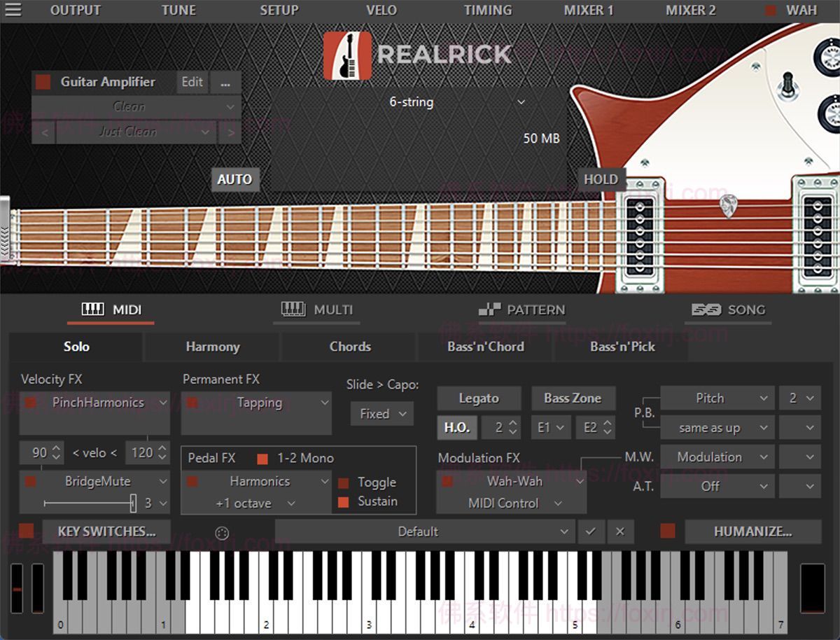Click the X icon next to the preset selector
Screen dimensions: 840x640
tap(619, 531)
